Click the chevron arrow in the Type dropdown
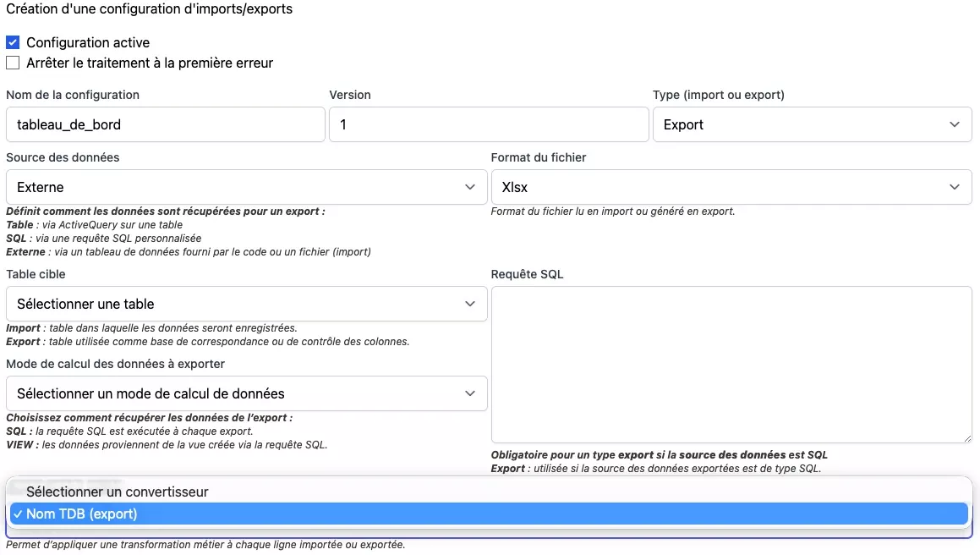Screen dimensions: 980x555 (x=954, y=124)
